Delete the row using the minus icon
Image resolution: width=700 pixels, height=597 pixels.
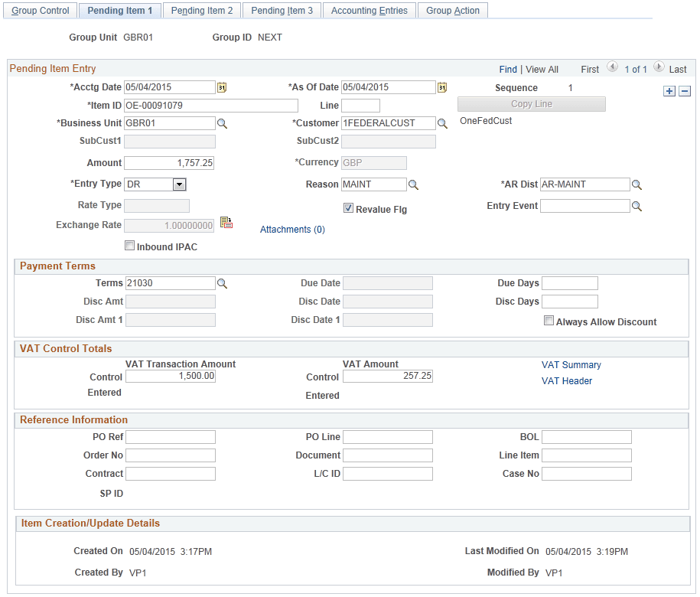[x=684, y=90]
